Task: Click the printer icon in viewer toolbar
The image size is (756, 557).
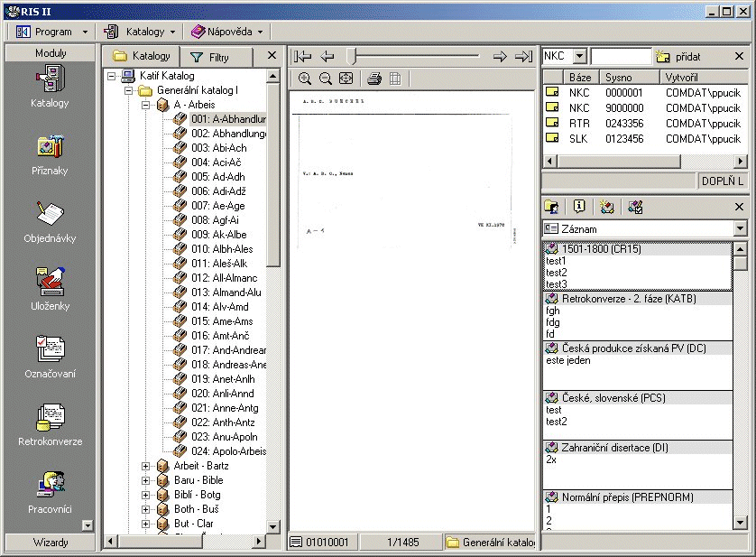Action: coord(373,79)
